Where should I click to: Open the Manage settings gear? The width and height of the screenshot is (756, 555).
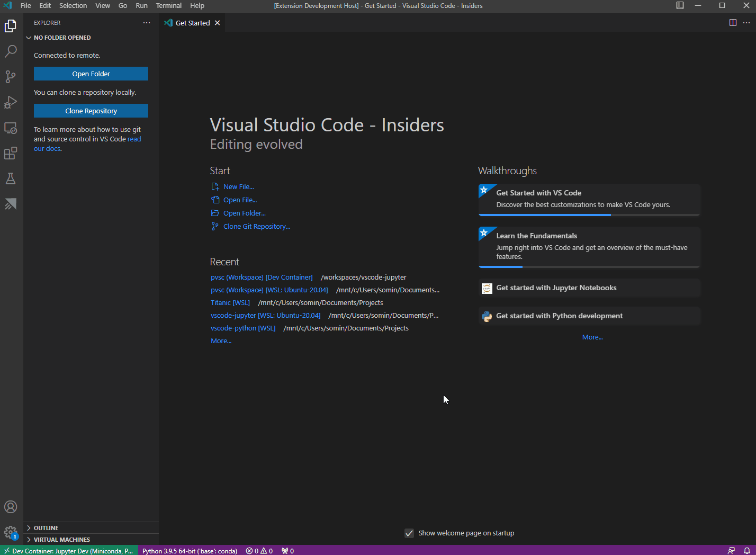coord(11,532)
